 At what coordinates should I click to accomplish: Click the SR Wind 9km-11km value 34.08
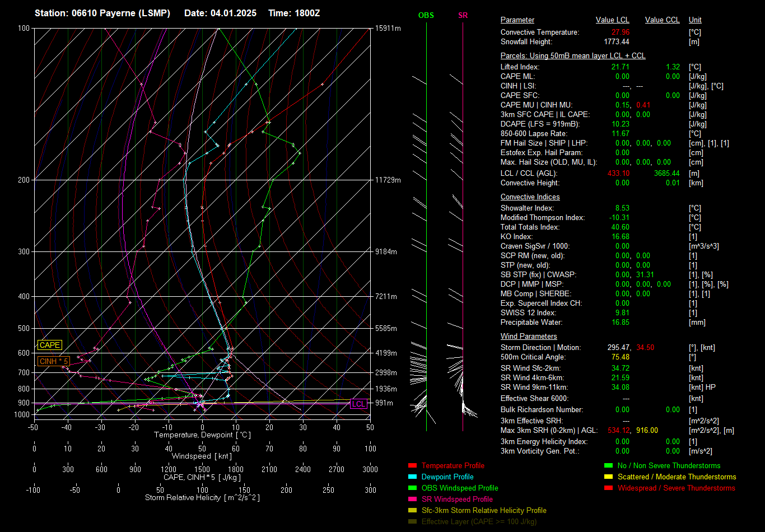click(x=621, y=388)
